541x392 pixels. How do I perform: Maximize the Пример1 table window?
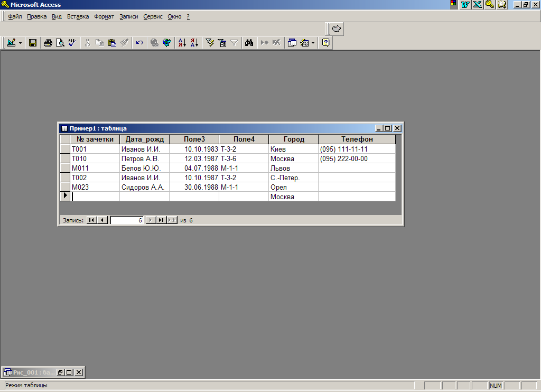[x=388, y=128]
